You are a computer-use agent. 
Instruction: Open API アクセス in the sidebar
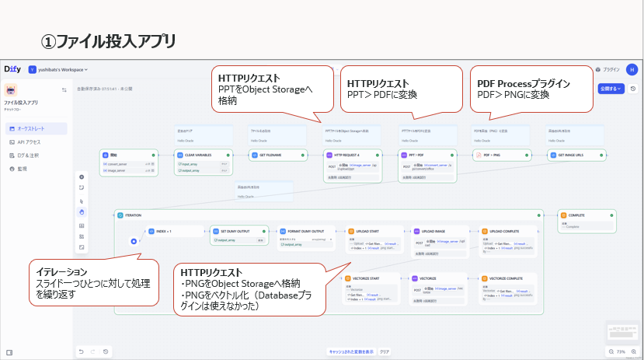[x=37, y=142]
